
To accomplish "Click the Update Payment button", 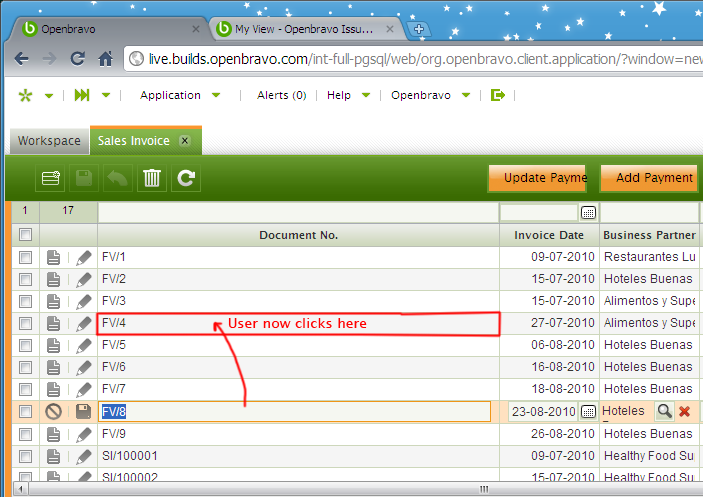I will pyautogui.click(x=537, y=178).
